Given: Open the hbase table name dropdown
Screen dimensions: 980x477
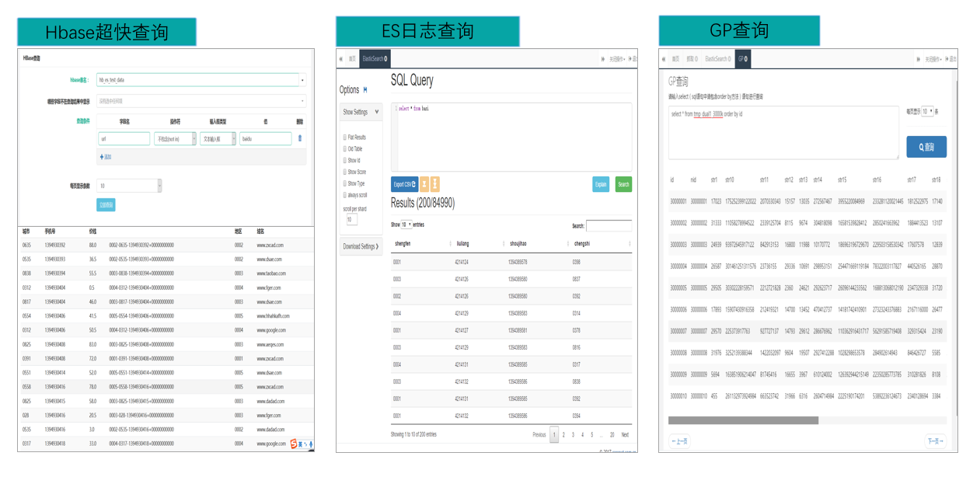Looking at the screenshot, I should [x=302, y=80].
